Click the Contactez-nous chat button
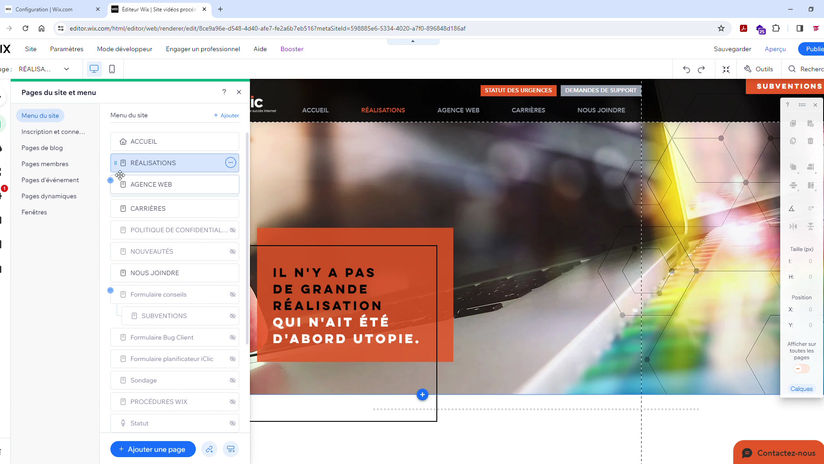824x464 pixels. pyautogui.click(x=779, y=452)
